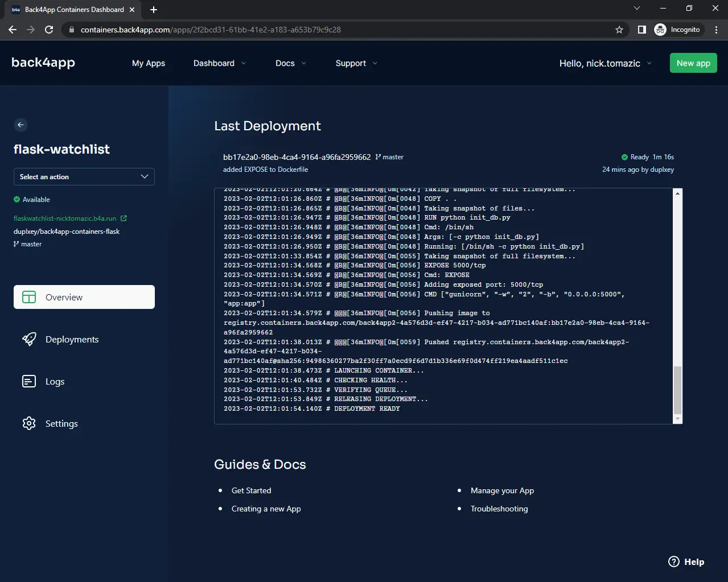
Task: Click the green Ready status indicator
Action: 624,156
